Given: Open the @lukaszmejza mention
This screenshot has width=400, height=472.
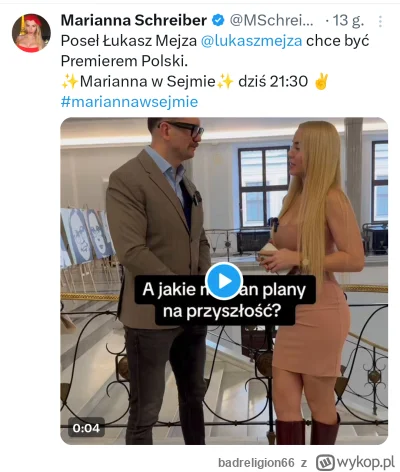Looking at the screenshot, I should [x=252, y=41].
